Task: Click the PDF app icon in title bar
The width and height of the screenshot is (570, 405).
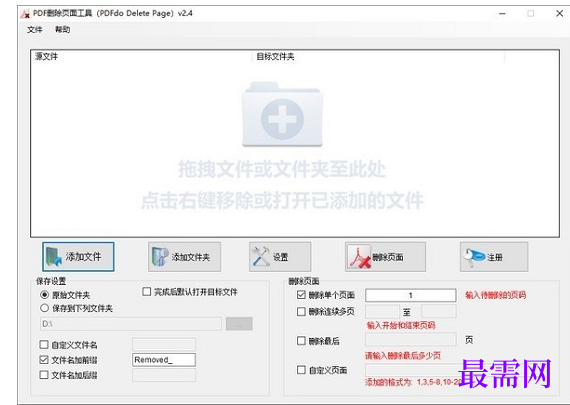Action: 25,14
